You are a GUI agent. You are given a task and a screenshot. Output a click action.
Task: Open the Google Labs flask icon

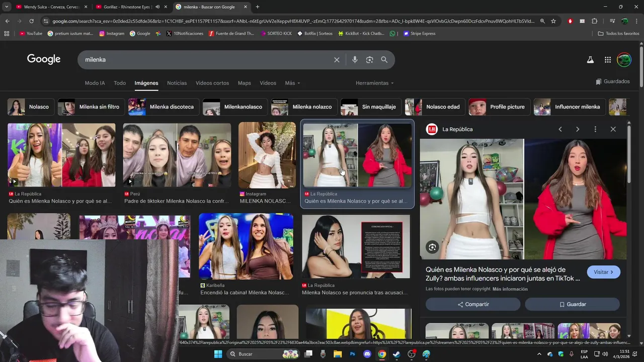pos(590,60)
